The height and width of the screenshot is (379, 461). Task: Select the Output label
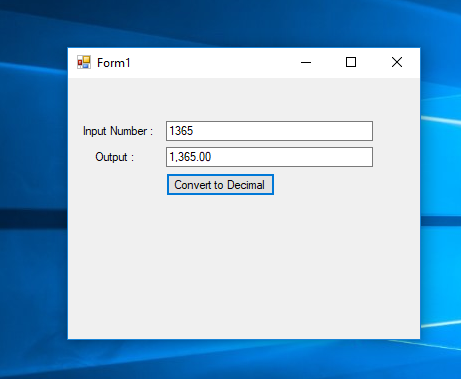[114, 157]
